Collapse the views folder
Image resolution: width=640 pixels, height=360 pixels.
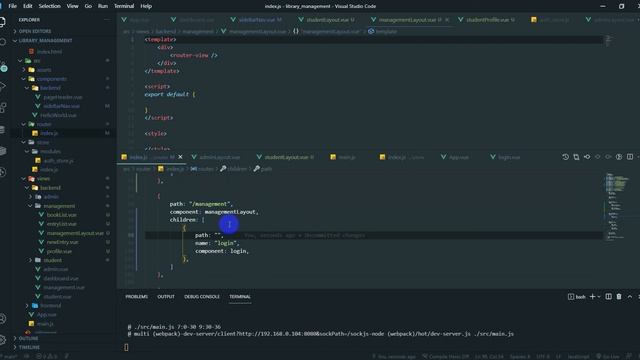43,179
